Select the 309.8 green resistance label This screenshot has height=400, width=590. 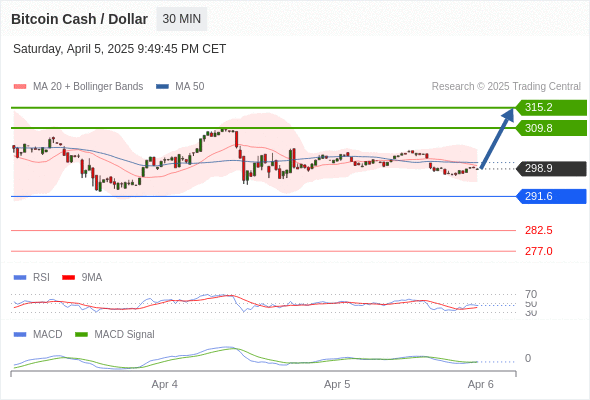click(551, 128)
